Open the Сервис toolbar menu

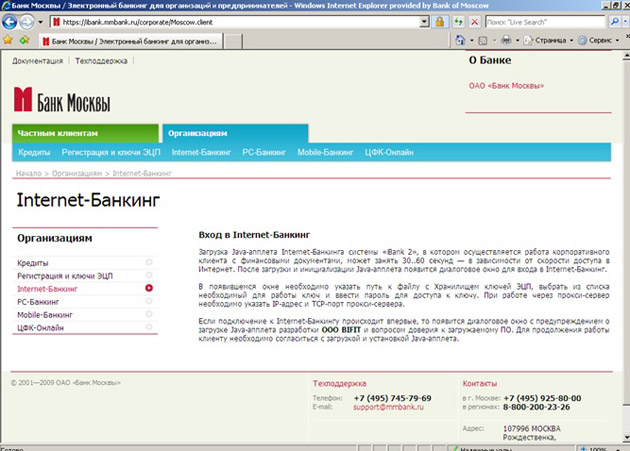(599, 41)
